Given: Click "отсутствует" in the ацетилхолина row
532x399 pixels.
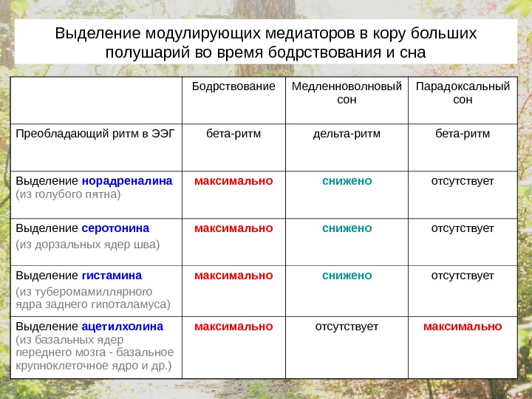Looking at the screenshot, I should pos(347,327).
